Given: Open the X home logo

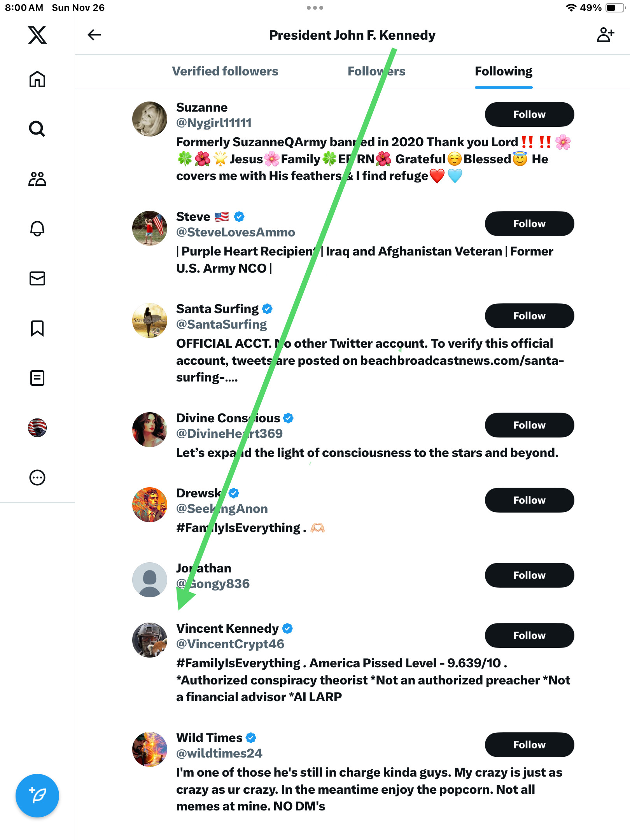Looking at the screenshot, I should tap(37, 35).
